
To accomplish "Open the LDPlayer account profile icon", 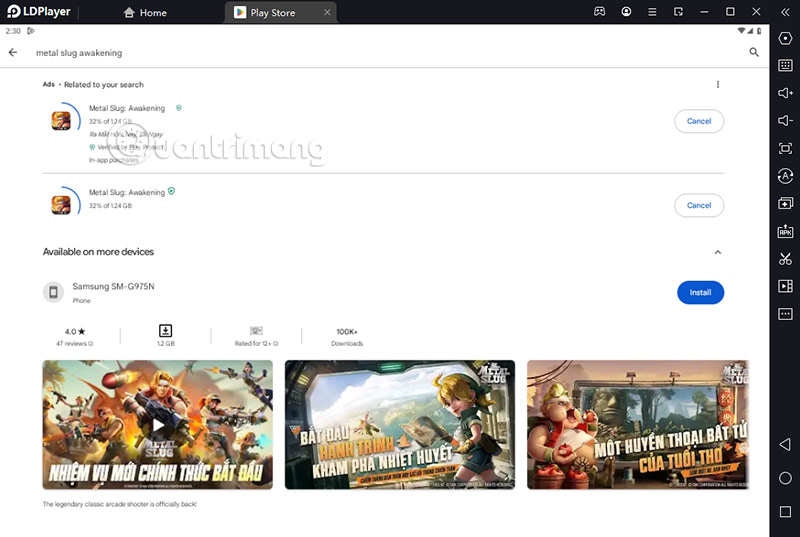I will tap(626, 11).
